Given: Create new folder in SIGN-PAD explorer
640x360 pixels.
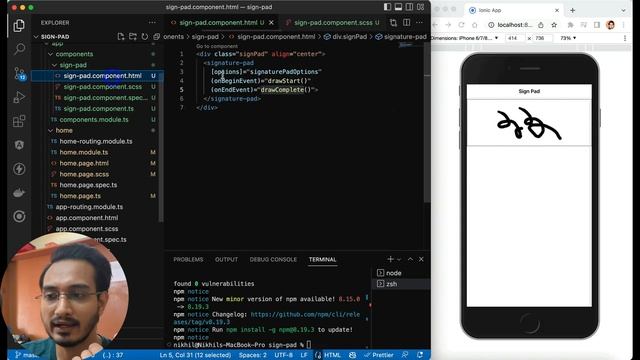Looking at the screenshot, I should 133,37.
